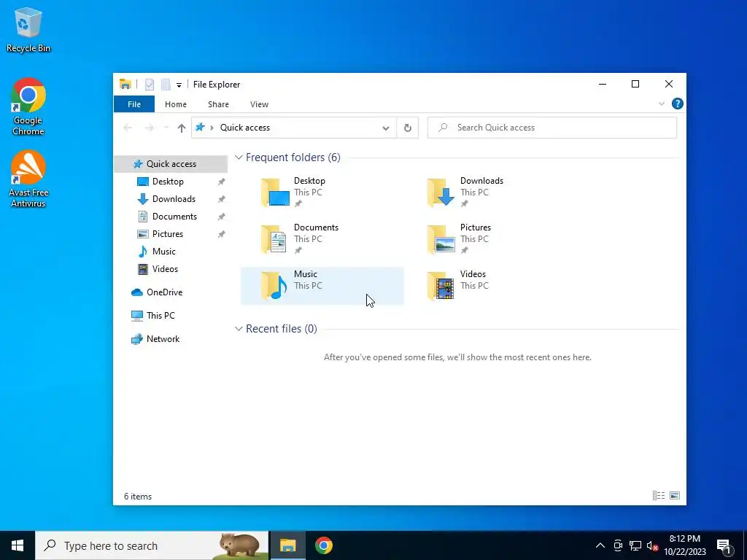Switch to the Home ribbon tab
The image size is (747, 560).
coord(176,104)
